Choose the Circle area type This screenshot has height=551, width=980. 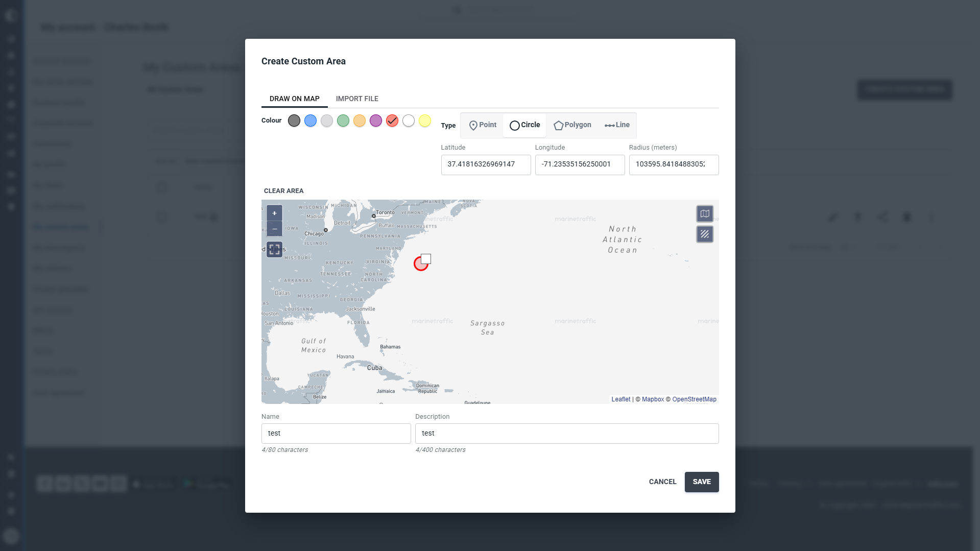[524, 125]
